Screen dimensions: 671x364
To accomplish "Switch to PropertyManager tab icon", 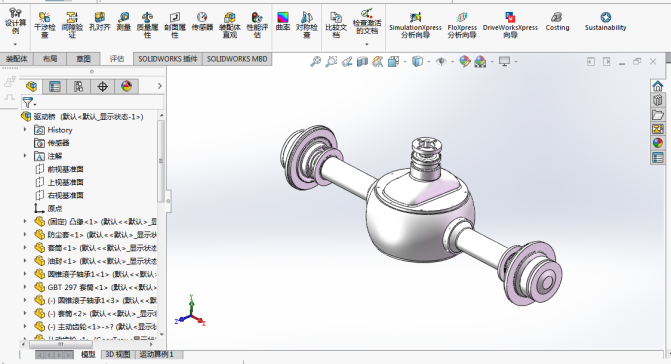I will [x=55, y=86].
